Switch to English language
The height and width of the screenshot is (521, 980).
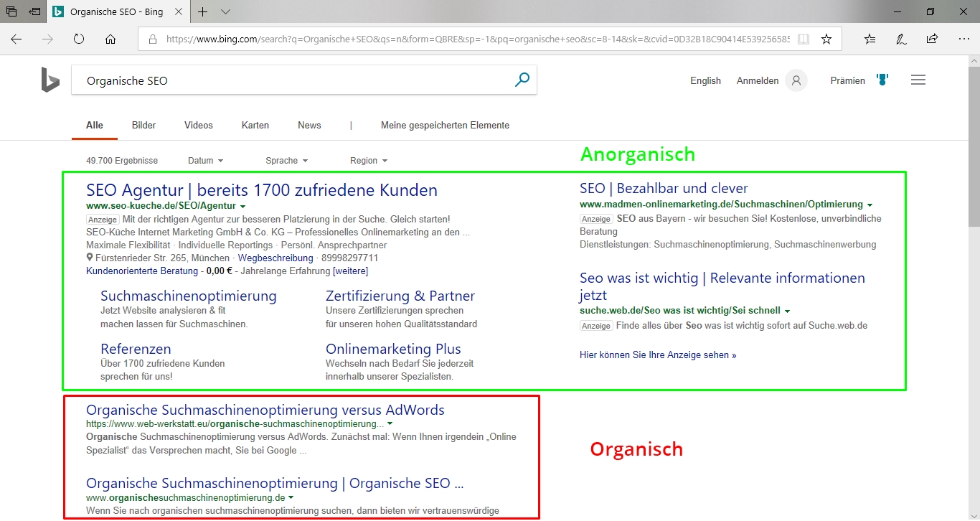tap(705, 81)
